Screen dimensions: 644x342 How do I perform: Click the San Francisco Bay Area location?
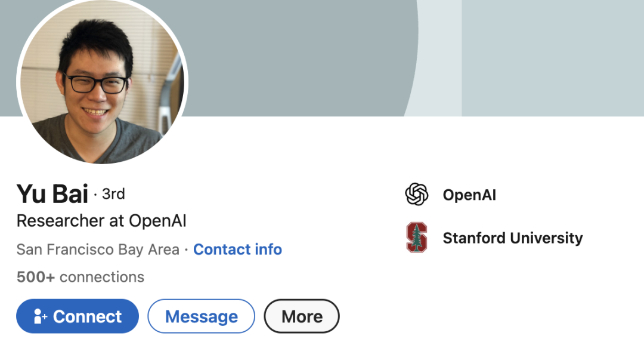point(98,249)
